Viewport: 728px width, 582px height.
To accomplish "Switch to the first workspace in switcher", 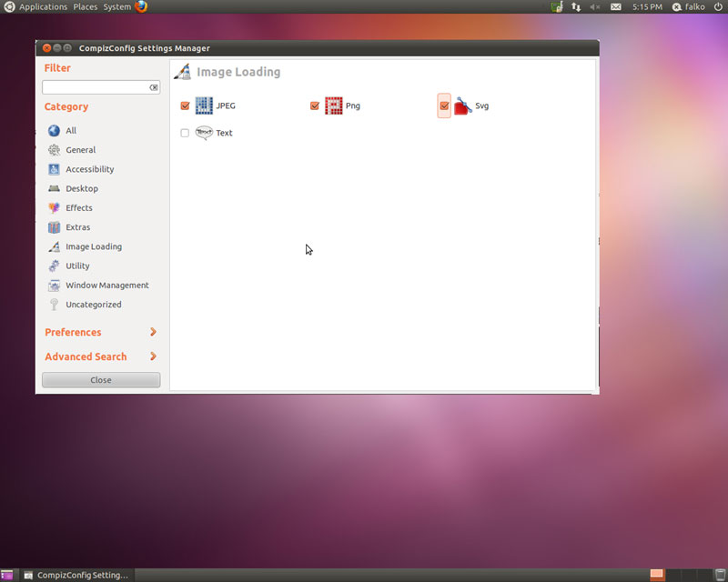I will (x=657, y=575).
